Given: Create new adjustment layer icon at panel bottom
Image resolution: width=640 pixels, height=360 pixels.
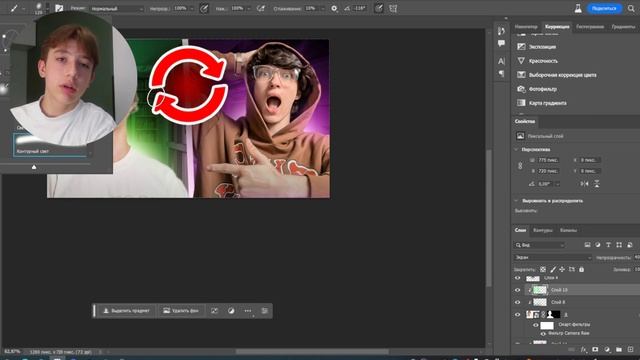Looking at the screenshot, I should pos(607,349).
